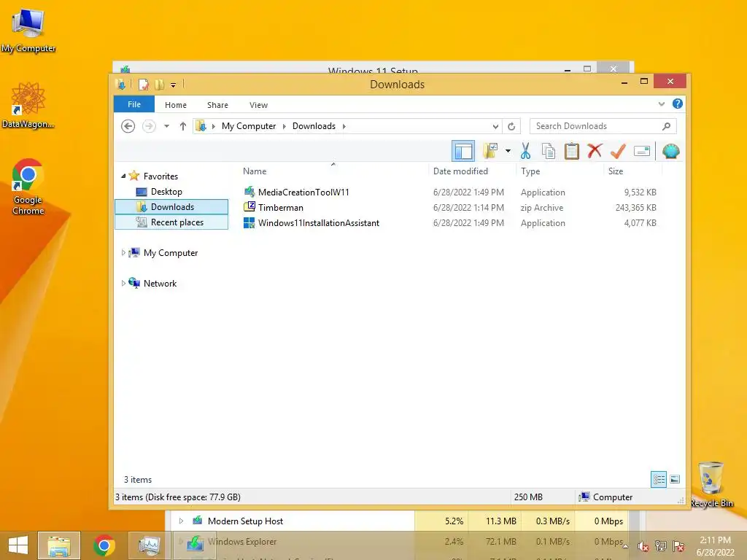The height and width of the screenshot is (560, 747).
Task: Click the Rename icon in toolbar
Action: pos(642,152)
